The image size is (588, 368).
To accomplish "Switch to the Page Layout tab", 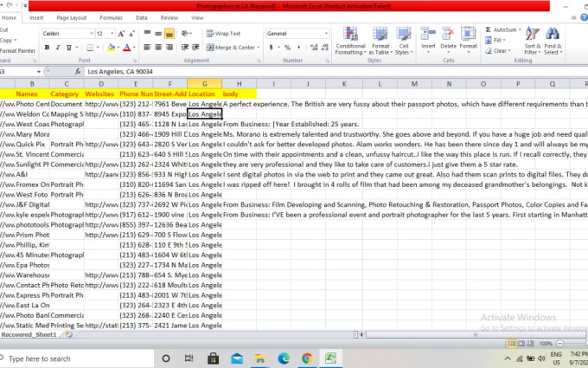I will tap(71, 17).
